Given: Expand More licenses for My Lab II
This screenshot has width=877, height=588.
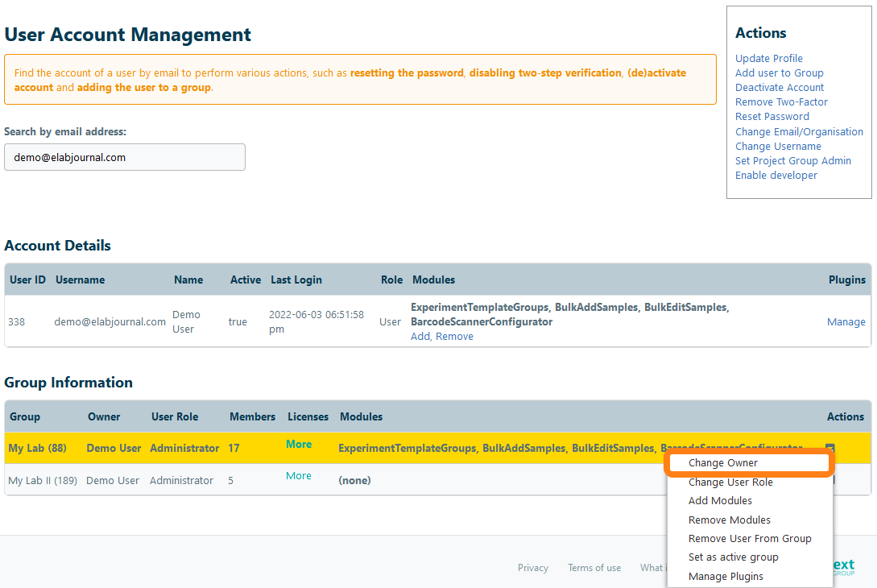Looking at the screenshot, I should pyautogui.click(x=298, y=476).
